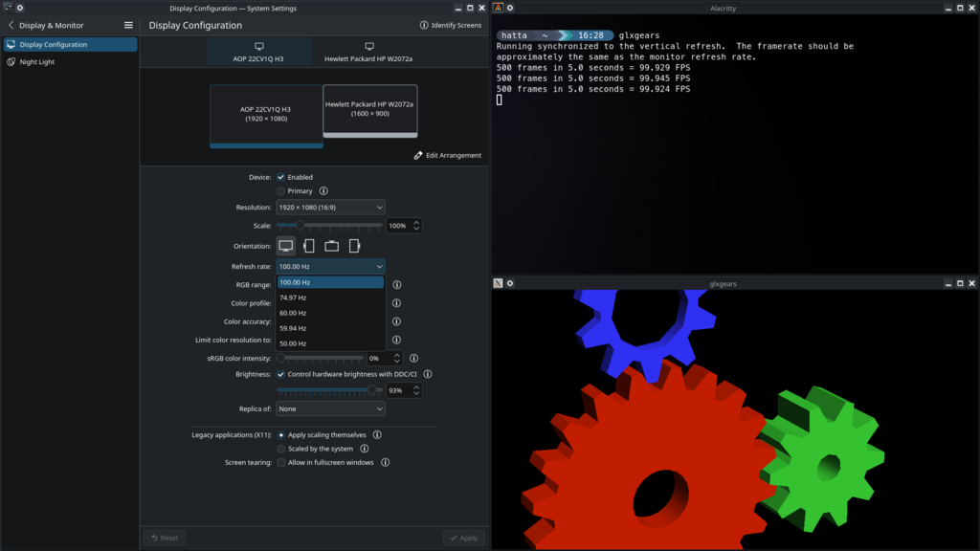This screenshot has width=980, height=551.
Task: Open Night Light in sidebar
Action: click(70, 62)
